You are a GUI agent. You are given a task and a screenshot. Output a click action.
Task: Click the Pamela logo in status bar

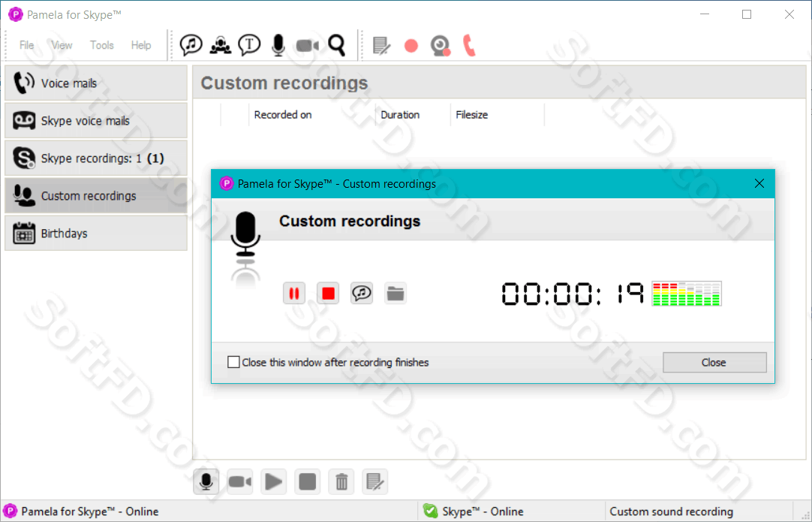click(11, 511)
